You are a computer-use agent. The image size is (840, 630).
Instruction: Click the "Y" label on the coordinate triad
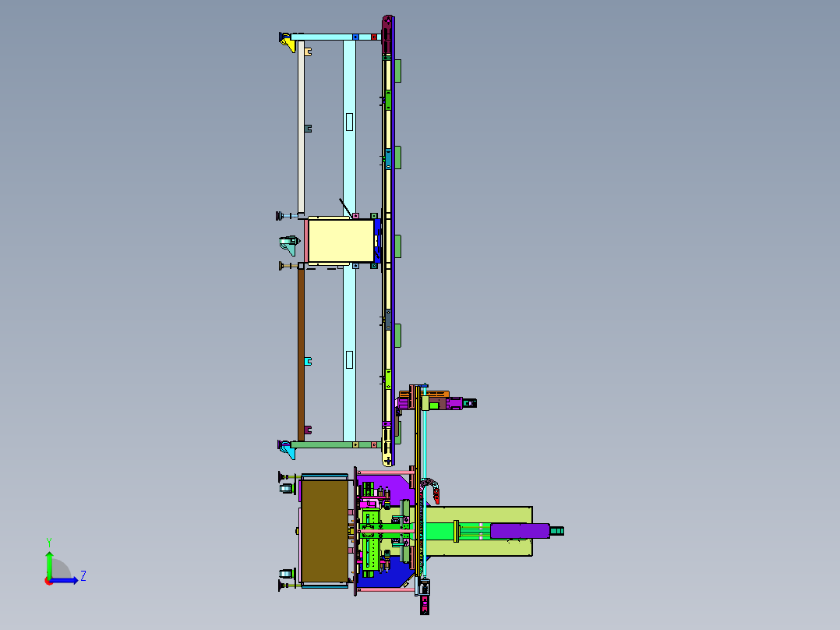coord(49,543)
